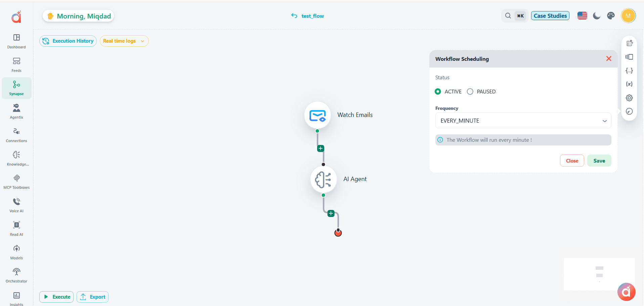
Task: Open Feeds in the sidebar
Action: click(16, 65)
